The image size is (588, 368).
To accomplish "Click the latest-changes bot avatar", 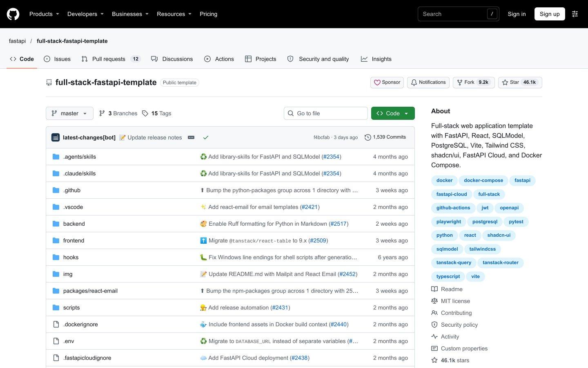I will pos(56,137).
